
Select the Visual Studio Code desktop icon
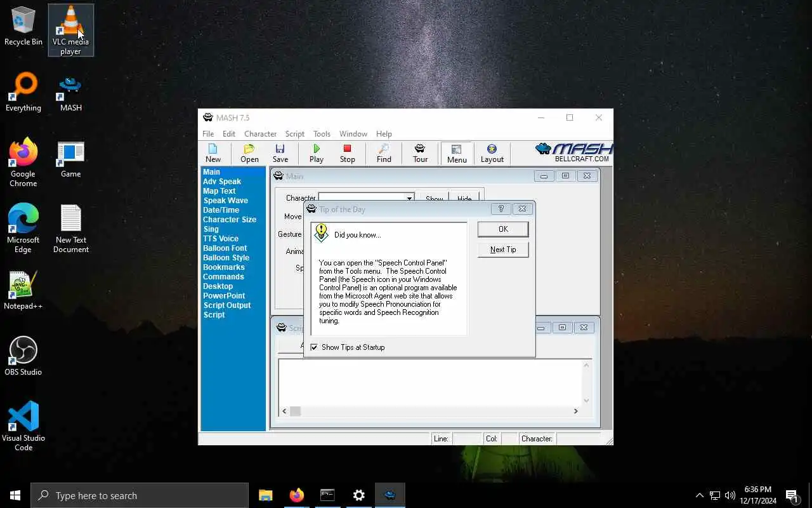click(x=23, y=426)
